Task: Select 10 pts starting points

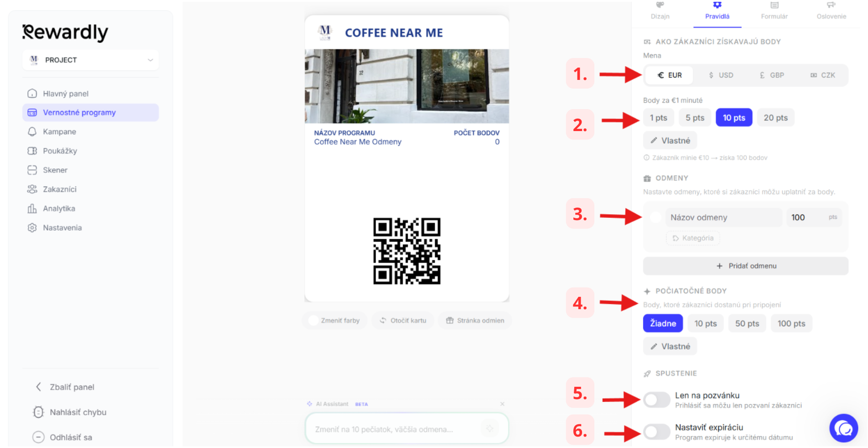Action: click(x=706, y=324)
